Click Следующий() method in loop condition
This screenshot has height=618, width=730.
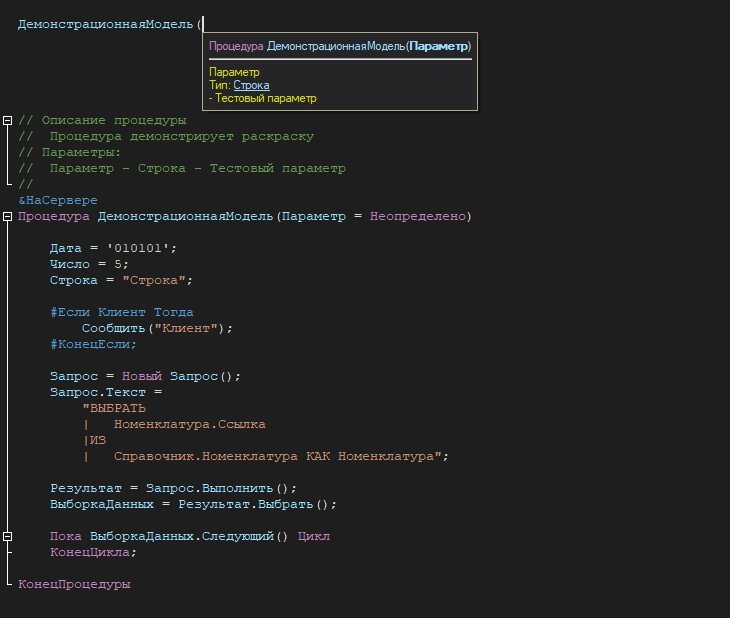pyautogui.click(x=245, y=537)
